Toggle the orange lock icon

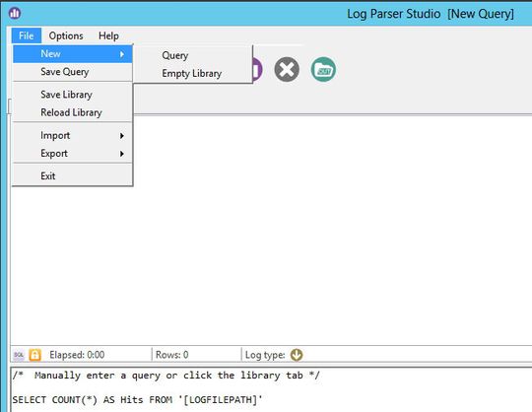(34, 355)
